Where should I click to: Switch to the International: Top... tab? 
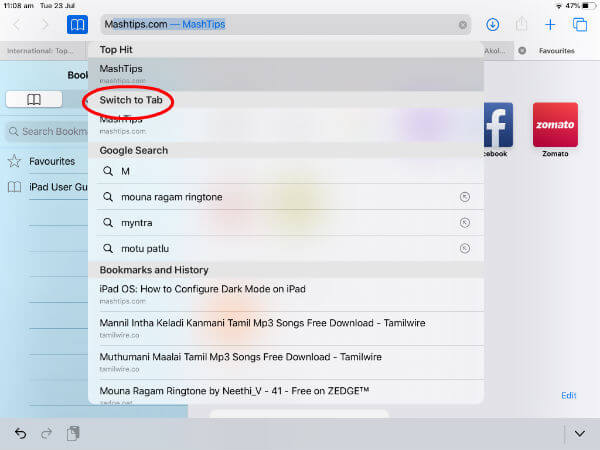point(43,51)
